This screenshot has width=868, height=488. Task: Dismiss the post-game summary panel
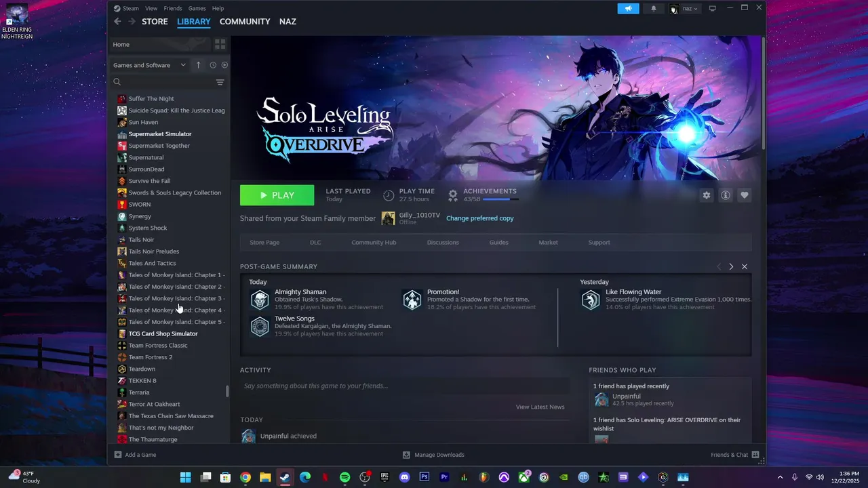745,266
